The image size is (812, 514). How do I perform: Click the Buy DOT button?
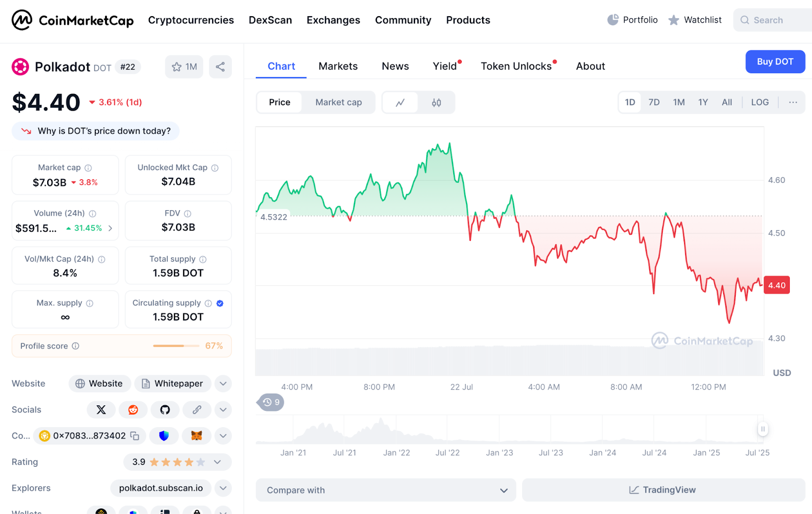pyautogui.click(x=775, y=61)
